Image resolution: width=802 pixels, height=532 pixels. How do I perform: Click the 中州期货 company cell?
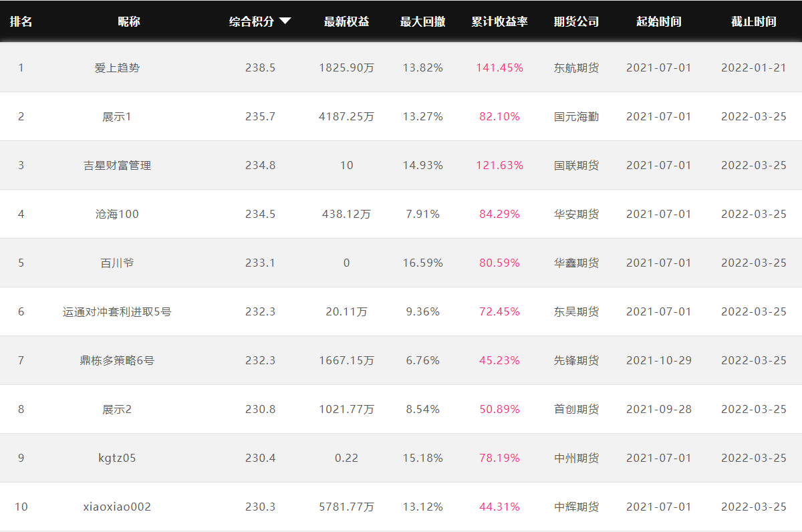click(576, 458)
